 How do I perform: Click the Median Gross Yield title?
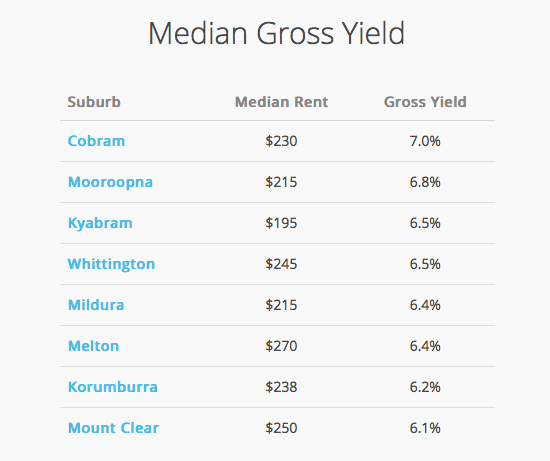coord(276,33)
